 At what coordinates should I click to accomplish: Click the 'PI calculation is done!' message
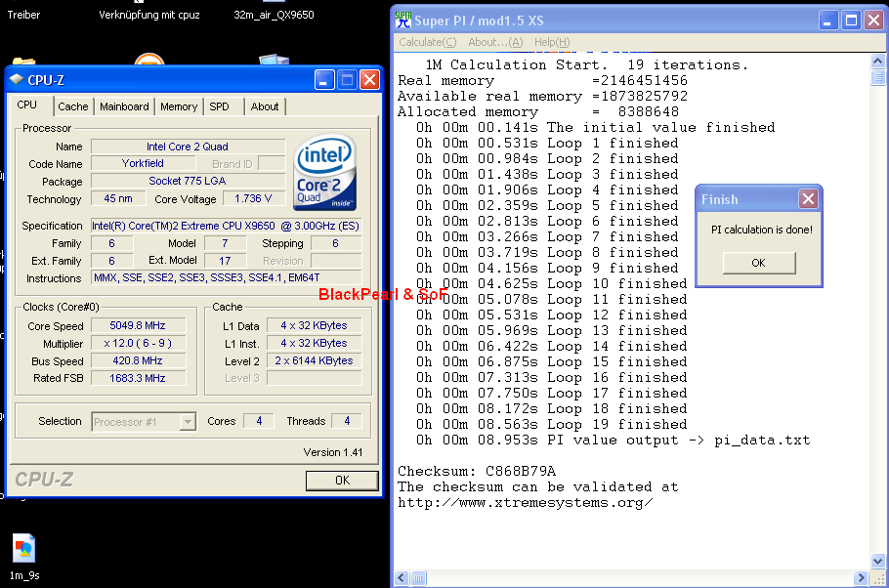click(762, 230)
